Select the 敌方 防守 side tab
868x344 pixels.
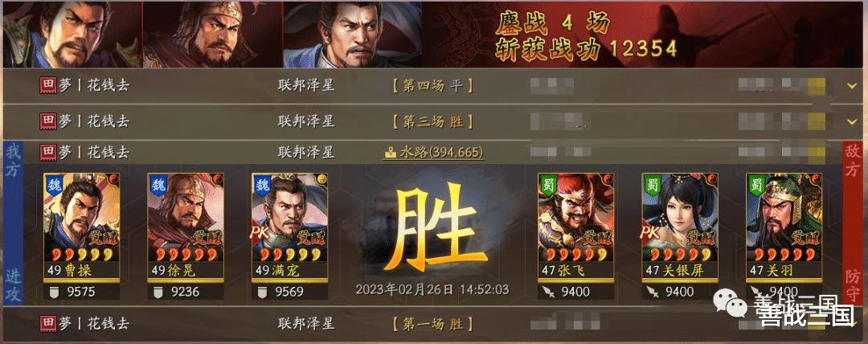[x=853, y=223]
